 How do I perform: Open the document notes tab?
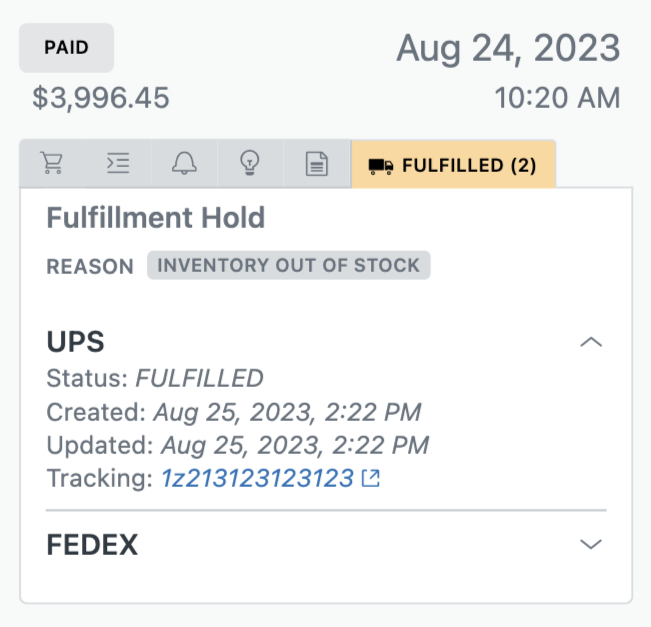317,164
